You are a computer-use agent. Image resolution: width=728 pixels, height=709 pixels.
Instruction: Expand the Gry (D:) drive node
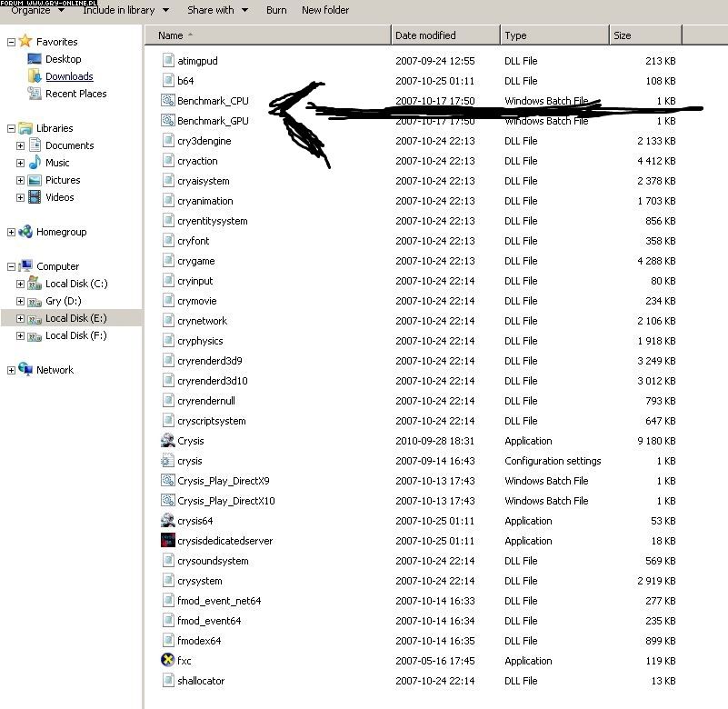tap(20, 301)
